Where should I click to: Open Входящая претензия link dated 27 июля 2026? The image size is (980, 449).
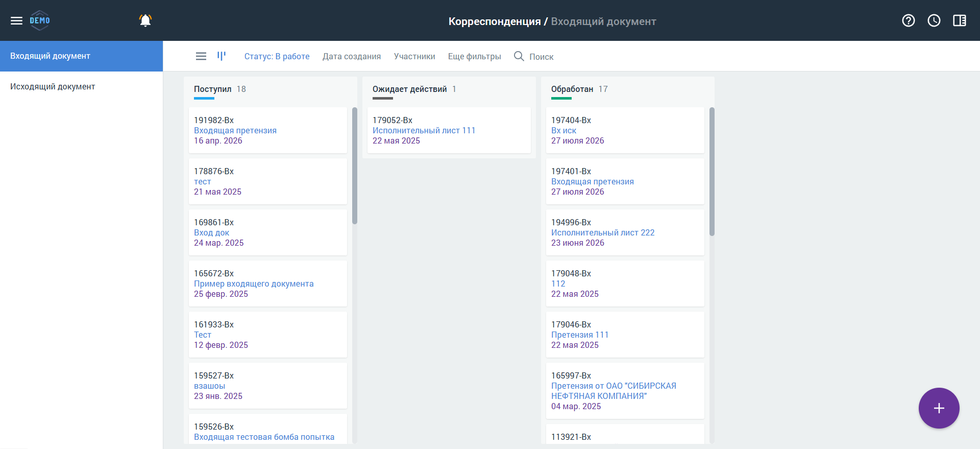point(593,181)
